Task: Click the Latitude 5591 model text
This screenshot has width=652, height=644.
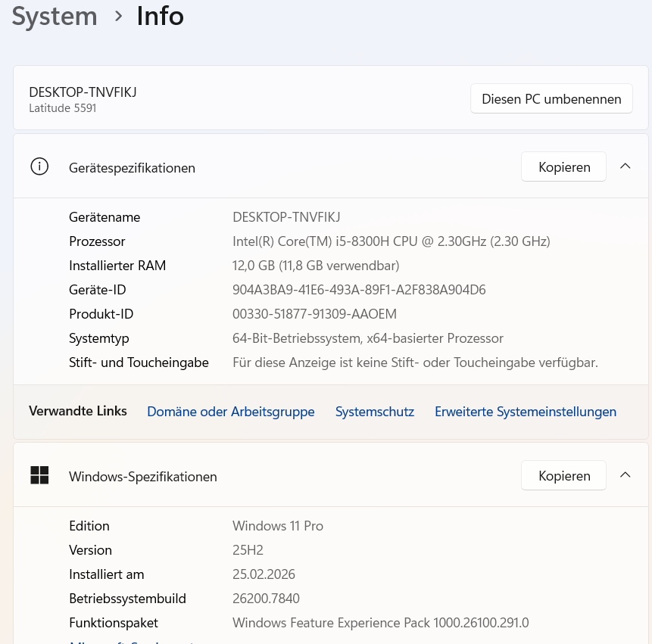Action: 62,108
